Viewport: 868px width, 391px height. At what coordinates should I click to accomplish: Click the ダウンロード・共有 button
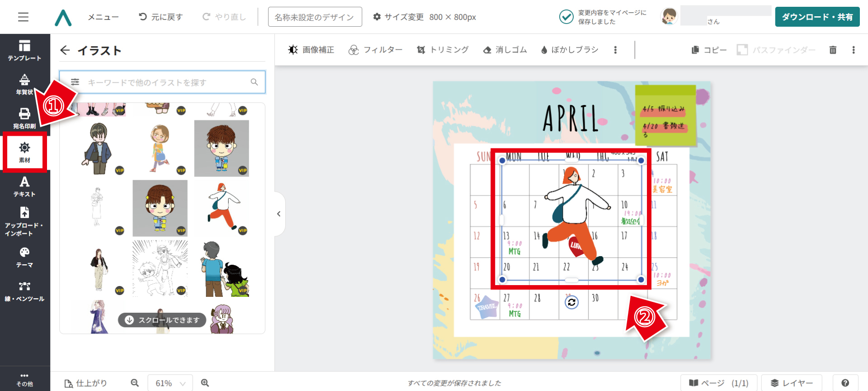pos(817,17)
